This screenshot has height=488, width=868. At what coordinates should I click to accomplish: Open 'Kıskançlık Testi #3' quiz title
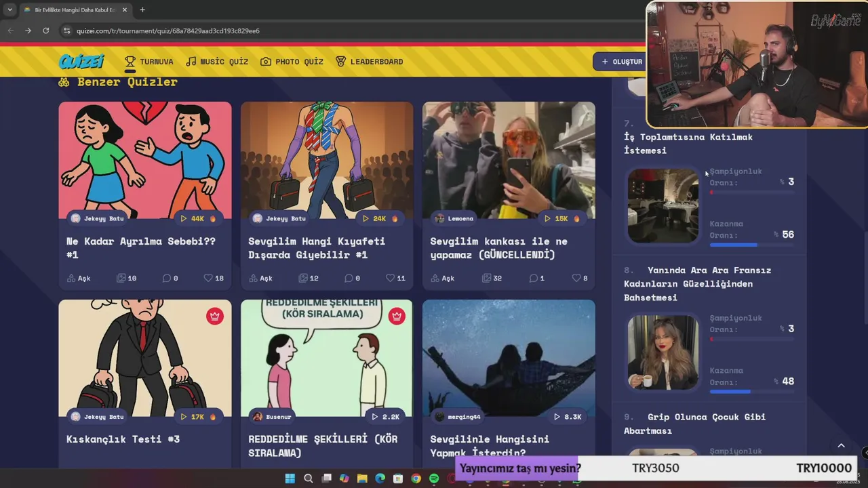[x=123, y=439]
